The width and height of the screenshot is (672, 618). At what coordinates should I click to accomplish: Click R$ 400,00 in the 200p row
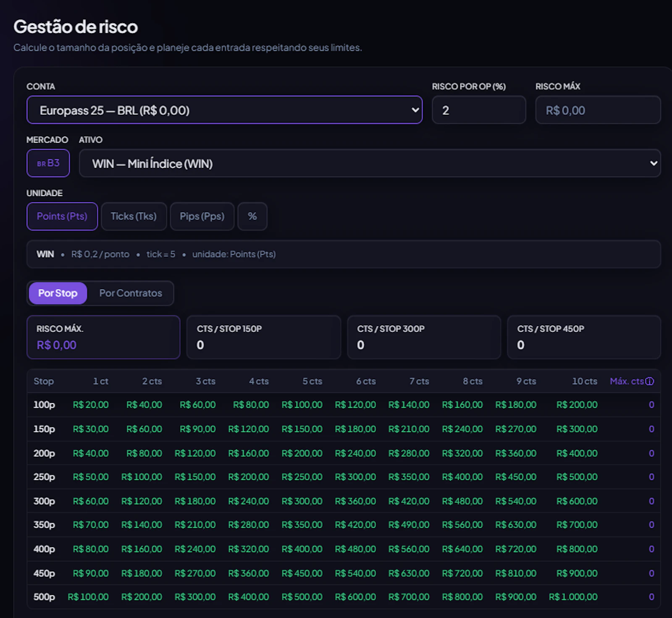577,454
